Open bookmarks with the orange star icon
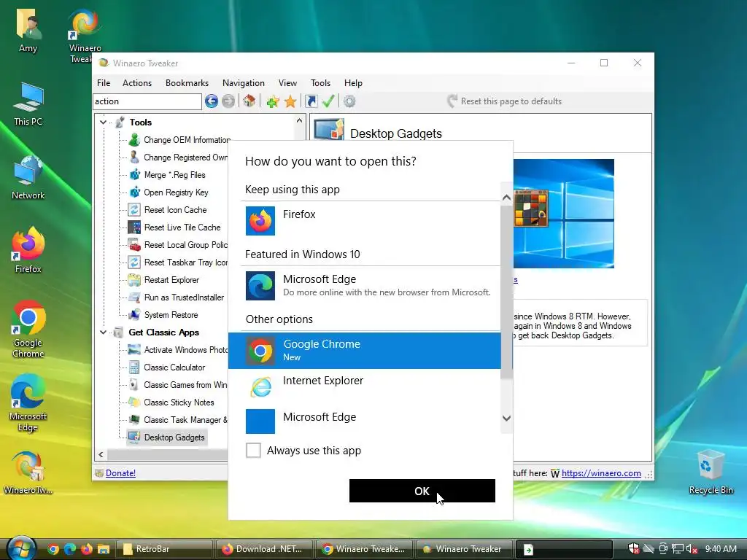Image resolution: width=747 pixels, height=560 pixels. 290,101
